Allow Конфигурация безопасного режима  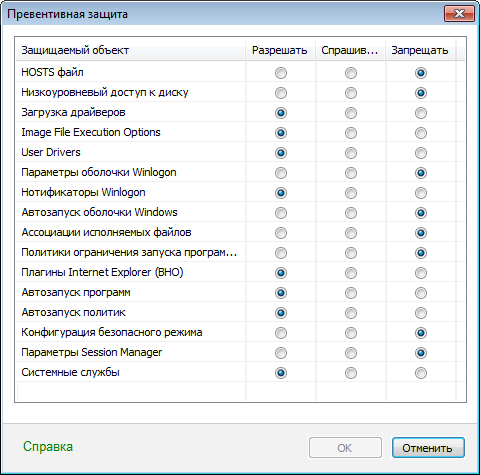[x=281, y=333]
